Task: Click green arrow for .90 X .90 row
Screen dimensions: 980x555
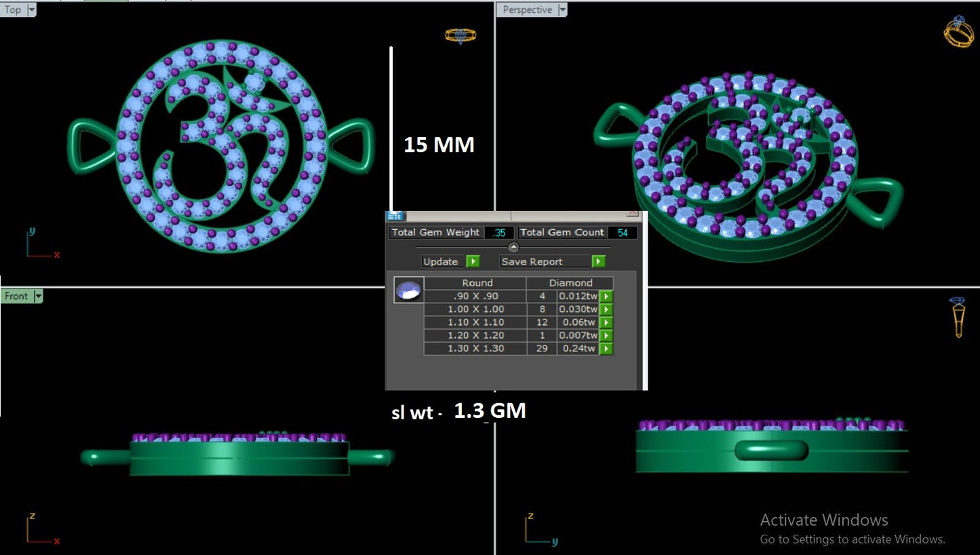Action: (606, 296)
